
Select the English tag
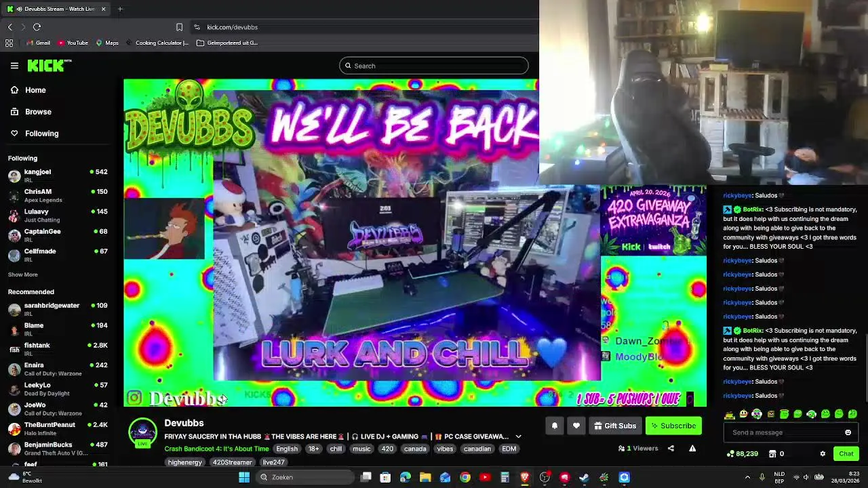[x=287, y=449]
